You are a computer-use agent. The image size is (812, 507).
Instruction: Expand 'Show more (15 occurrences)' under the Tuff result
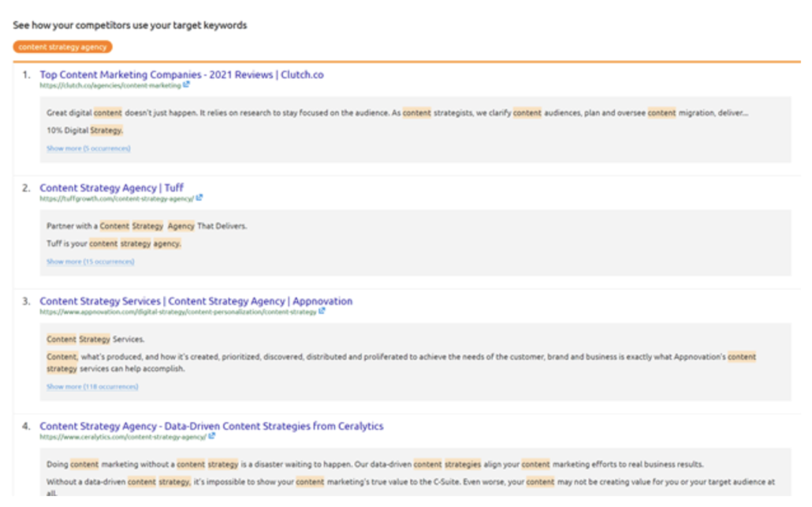click(91, 261)
